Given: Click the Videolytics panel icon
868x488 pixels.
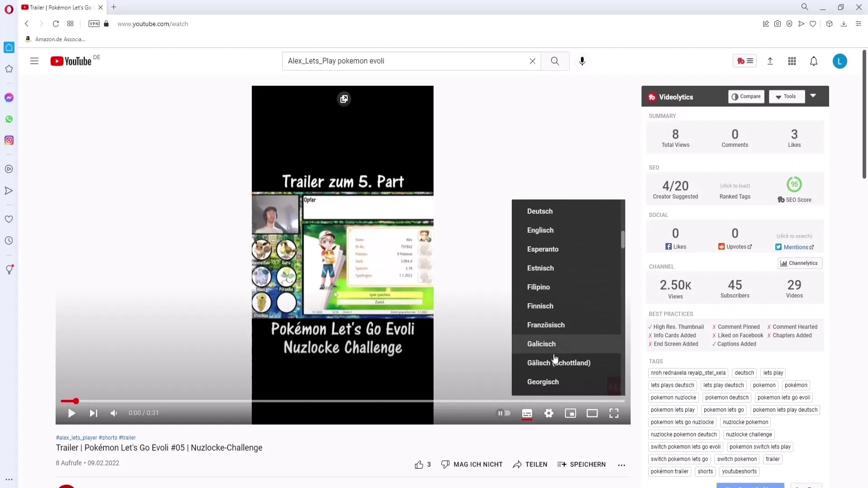Looking at the screenshot, I should (653, 97).
